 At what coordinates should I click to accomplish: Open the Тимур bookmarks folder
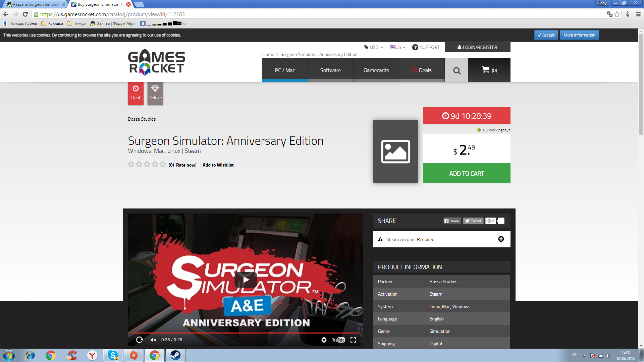coord(76,23)
